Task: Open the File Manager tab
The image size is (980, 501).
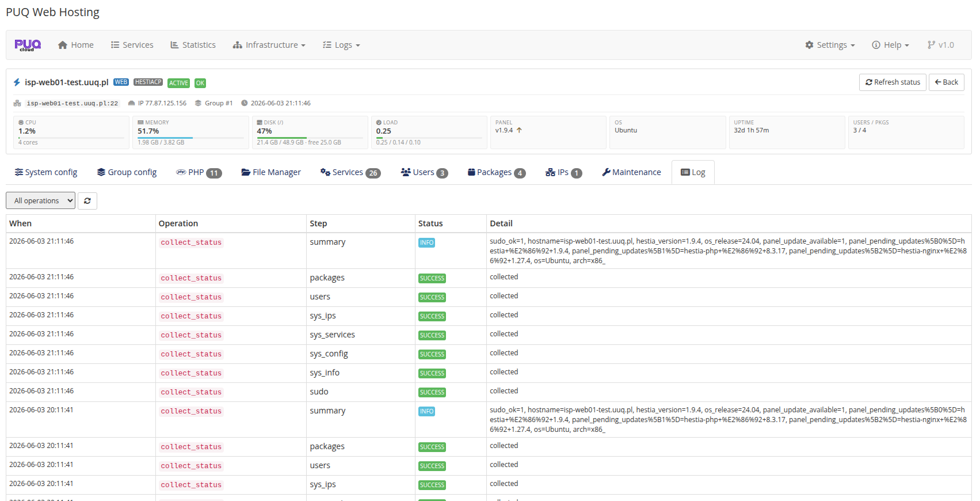Action: coord(271,172)
